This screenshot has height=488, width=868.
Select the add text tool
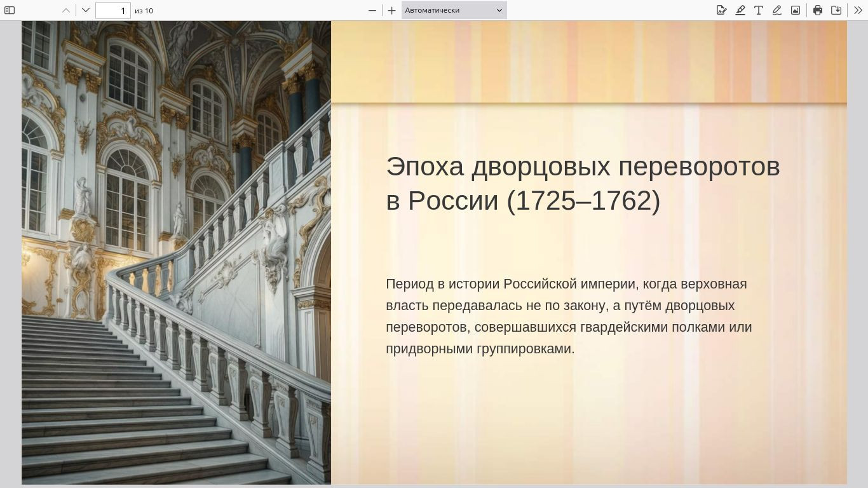tap(759, 10)
